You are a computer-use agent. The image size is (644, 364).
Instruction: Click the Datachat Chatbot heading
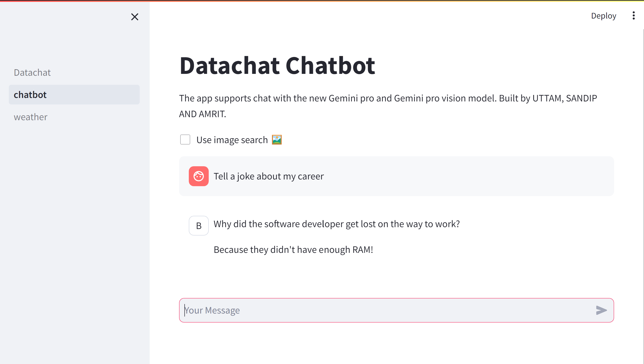[277, 66]
